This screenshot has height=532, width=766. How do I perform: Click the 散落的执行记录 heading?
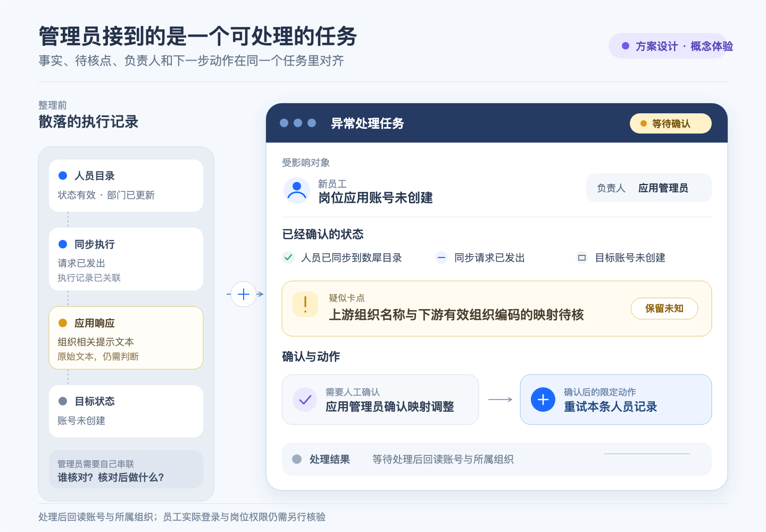(88, 122)
